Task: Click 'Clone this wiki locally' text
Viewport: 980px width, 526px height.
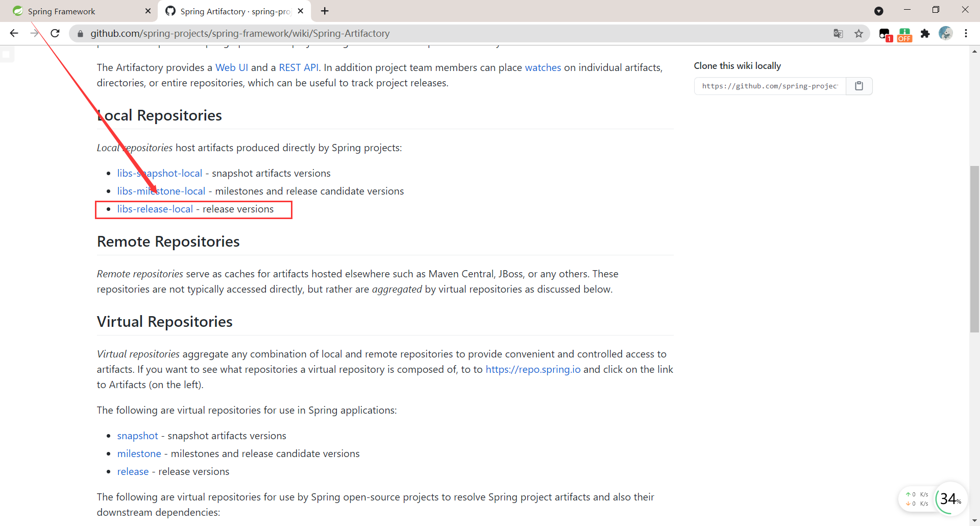Action: [738, 66]
